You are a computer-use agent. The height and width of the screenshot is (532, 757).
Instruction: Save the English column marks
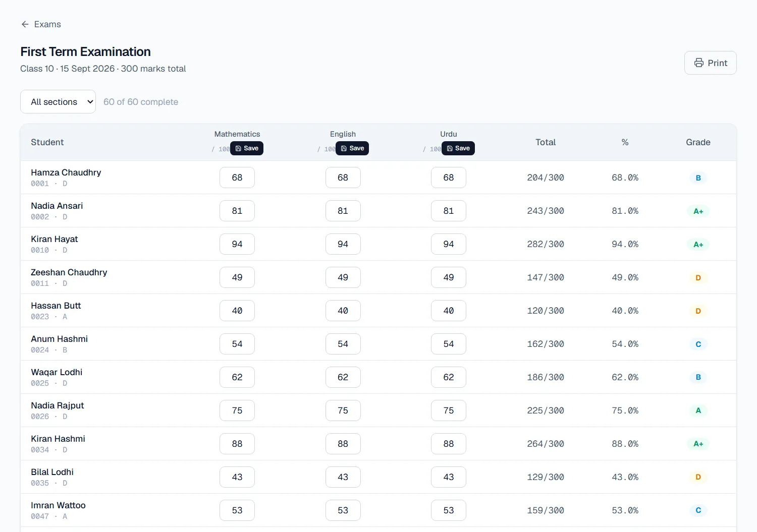point(352,148)
